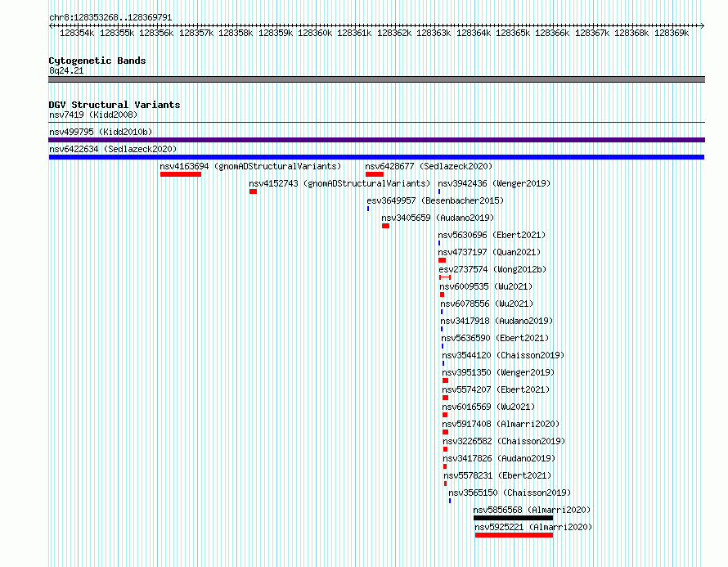Open nsv4163694 (gnomADStructuralVariants) label
This screenshot has width=728, height=567.
tap(250, 166)
